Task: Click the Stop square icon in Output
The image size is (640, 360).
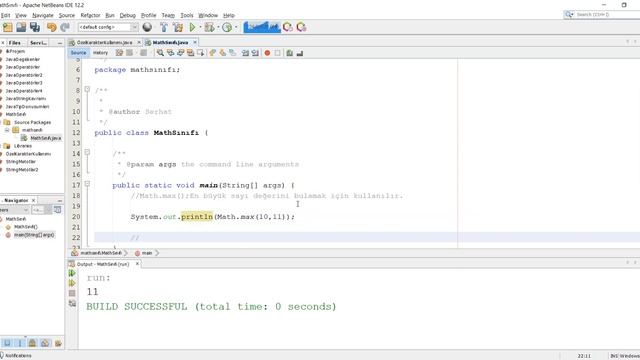Action: pos(72,293)
